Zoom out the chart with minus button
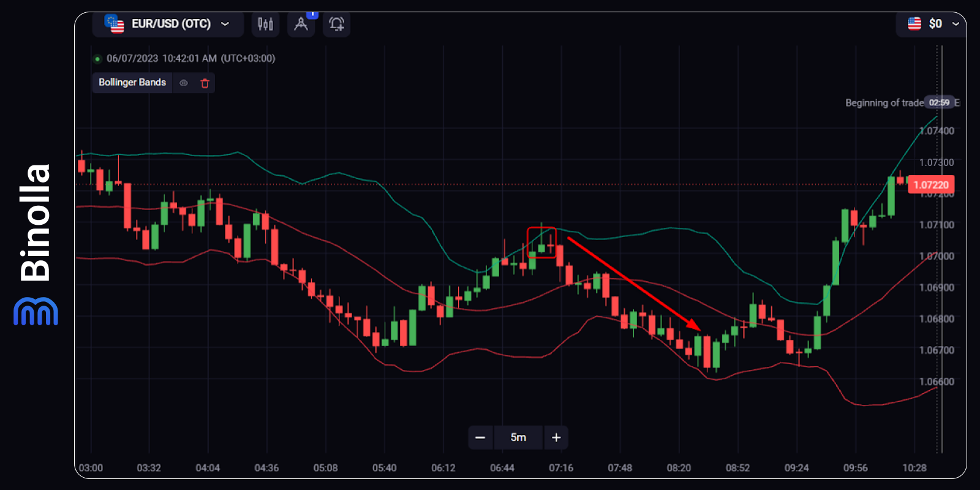 (x=480, y=437)
